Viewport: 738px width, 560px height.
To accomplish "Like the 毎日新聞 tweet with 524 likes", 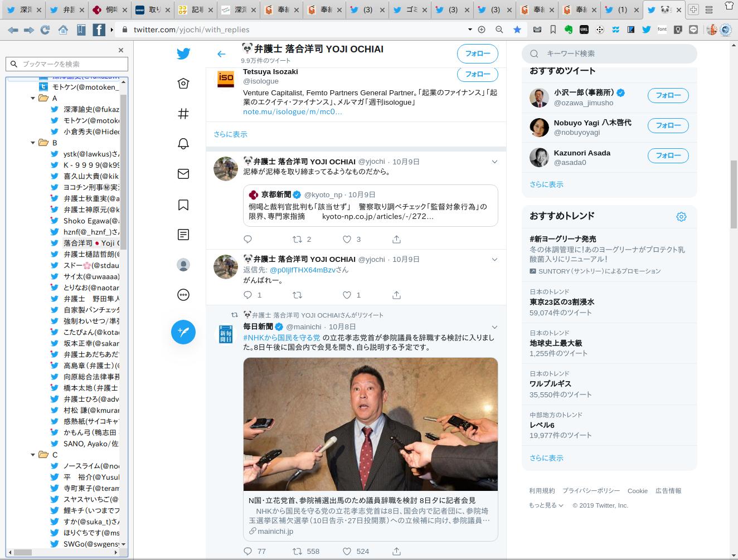I will click(347, 551).
